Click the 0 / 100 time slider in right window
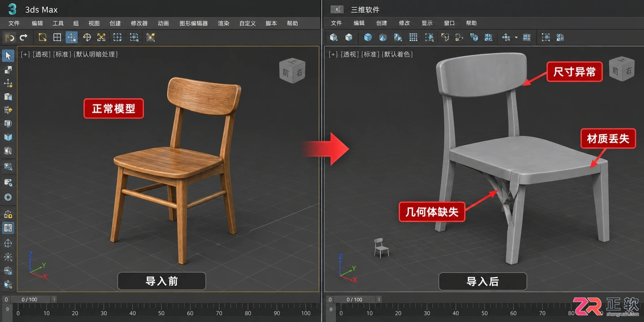The width and height of the screenshot is (644, 322). point(355,300)
